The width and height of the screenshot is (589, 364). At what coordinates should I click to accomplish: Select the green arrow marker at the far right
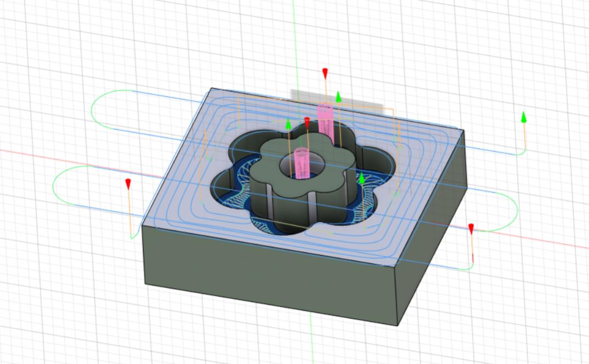click(x=524, y=117)
